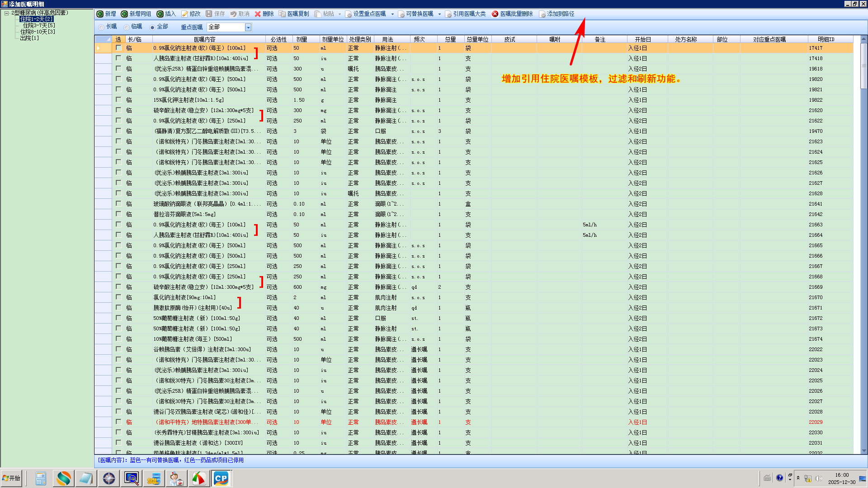The width and height of the screenshot is (868, 488).
Task: Click the 医嘱复制 copy orders icon
Action: click(x=282, y=14)
